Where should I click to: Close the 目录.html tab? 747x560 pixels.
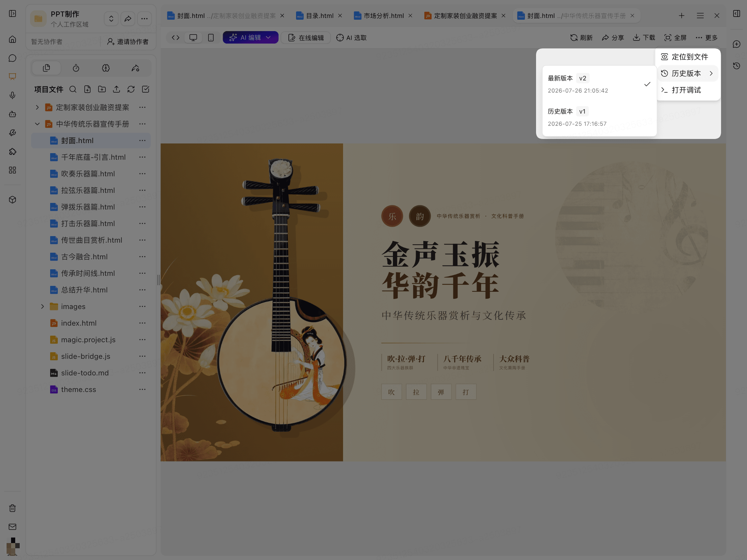[x=340, y=16]
